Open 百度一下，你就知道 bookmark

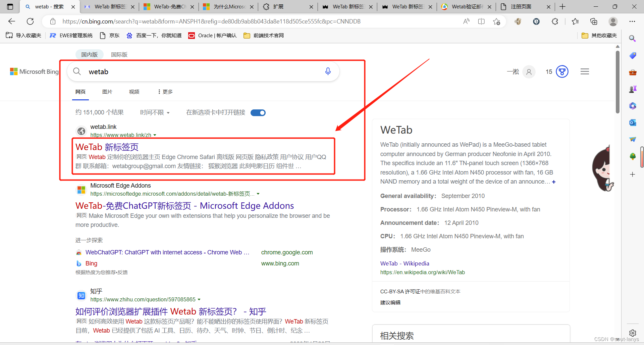[x=154, y=36]
